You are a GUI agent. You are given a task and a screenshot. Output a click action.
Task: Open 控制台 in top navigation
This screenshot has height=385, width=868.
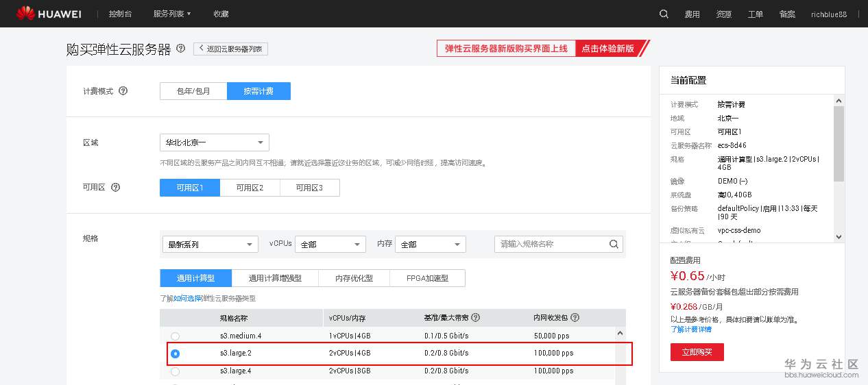point(120,14)
